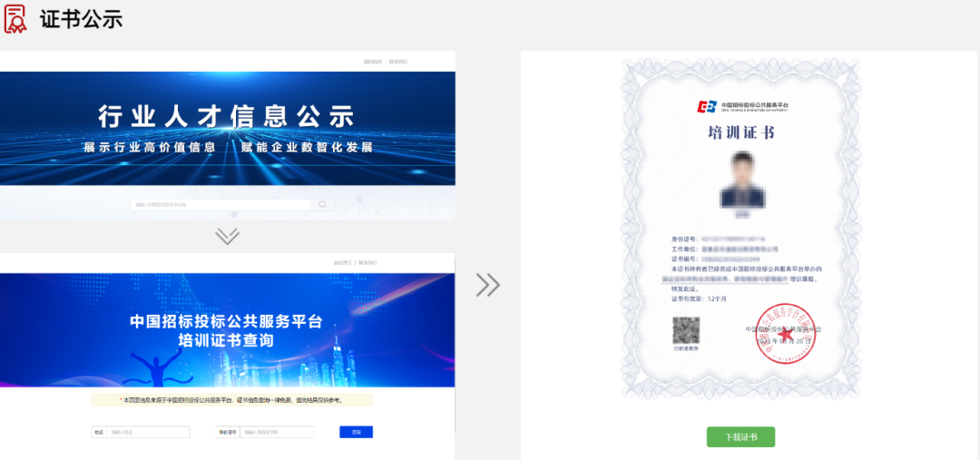
Task: Open 返回首页 link above 培训证书查询 banner
Action: 343,263
